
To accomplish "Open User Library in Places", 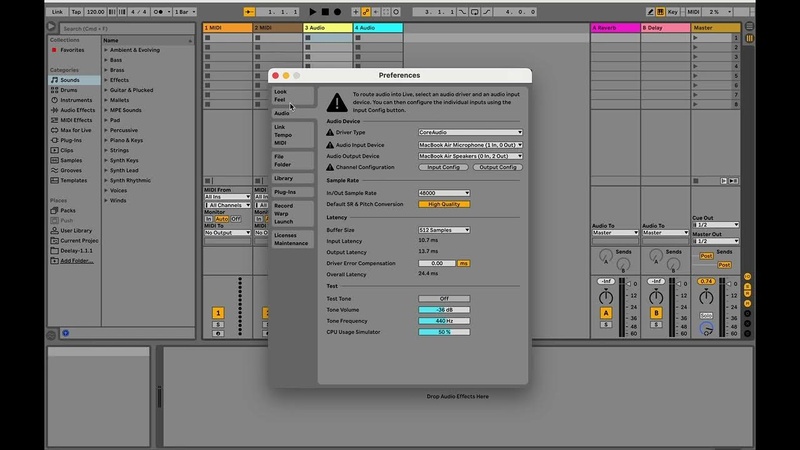I will 76,231.
